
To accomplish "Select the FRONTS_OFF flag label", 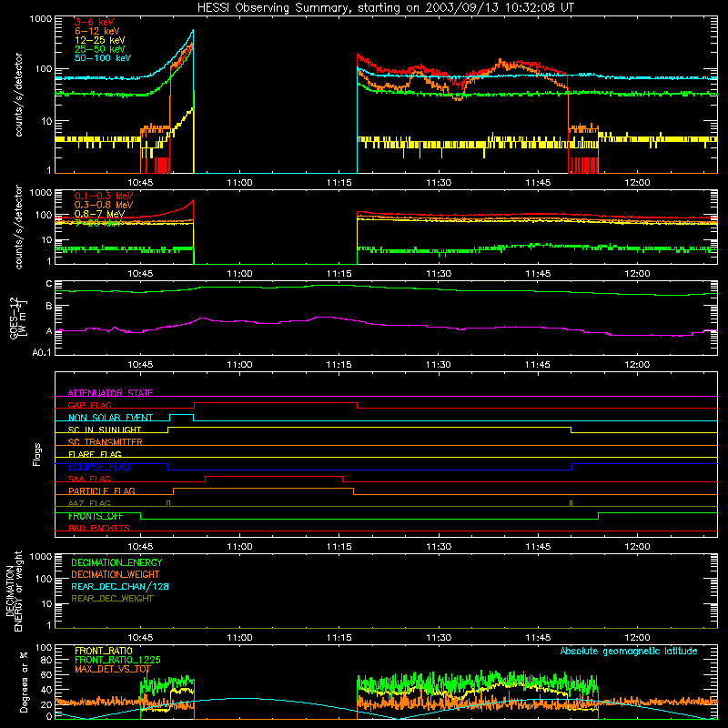I will click(x=96, y=516).
